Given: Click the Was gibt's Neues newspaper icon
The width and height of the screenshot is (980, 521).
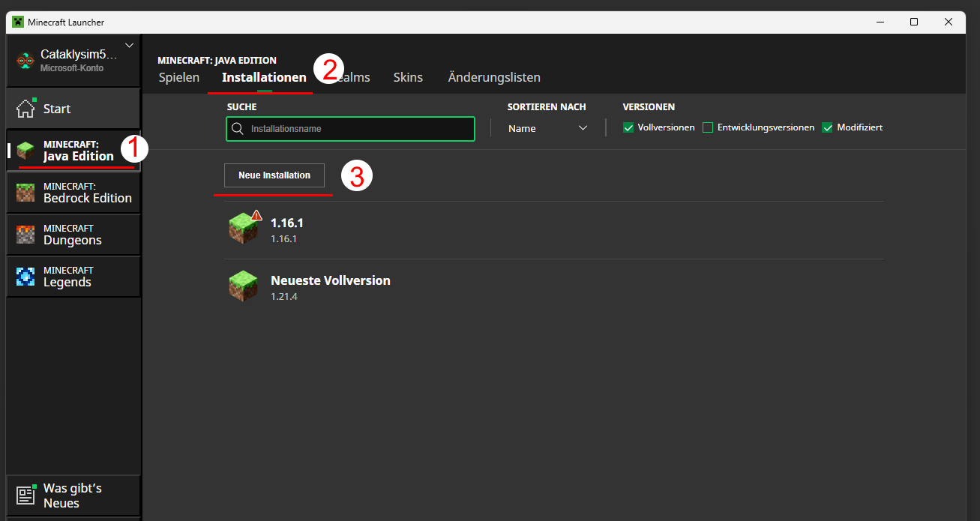Looking at the screenshot, I should [x=25, y=496].
